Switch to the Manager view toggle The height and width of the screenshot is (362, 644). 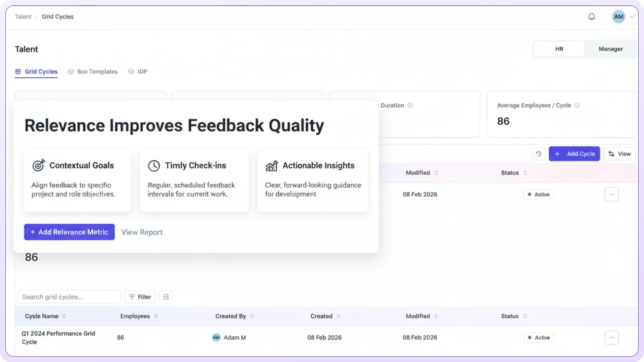pyautogui.click(x=610, y=49)
